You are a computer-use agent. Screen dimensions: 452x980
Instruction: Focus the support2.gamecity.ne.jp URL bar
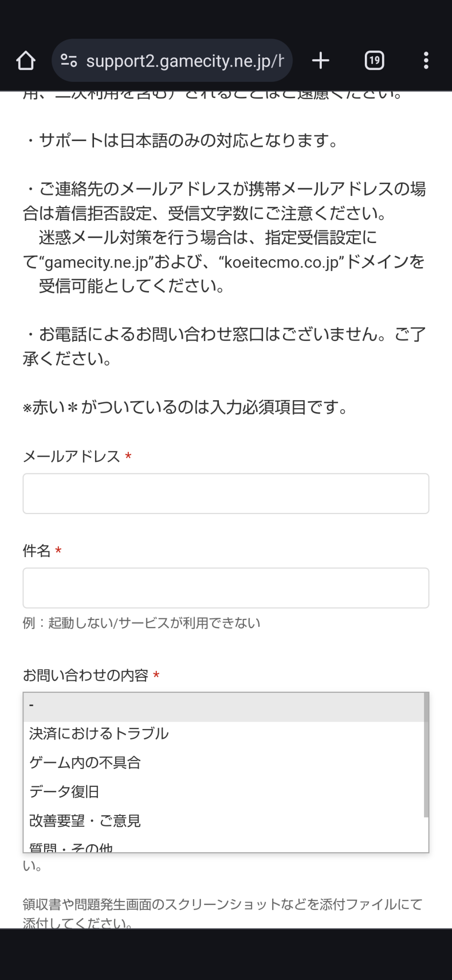pyautogui.click(x=185, y=61)
